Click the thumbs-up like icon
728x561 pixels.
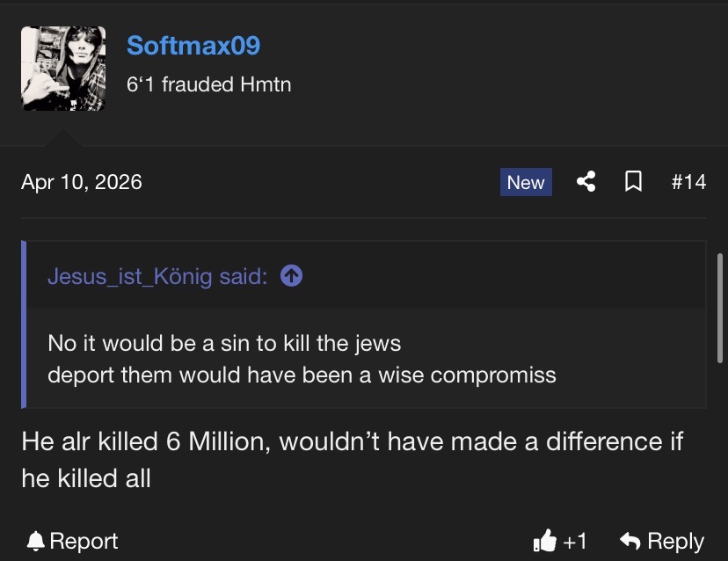[545, 541]
